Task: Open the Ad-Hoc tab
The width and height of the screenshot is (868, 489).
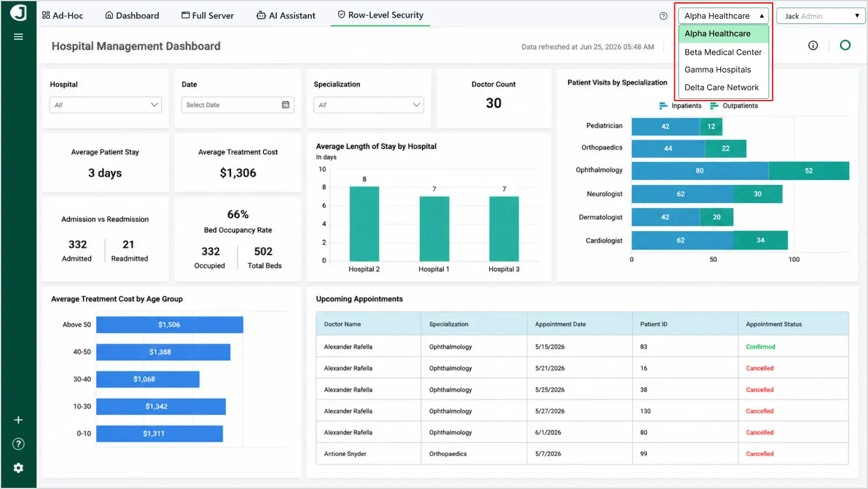Action: click(x=63, y=15)
